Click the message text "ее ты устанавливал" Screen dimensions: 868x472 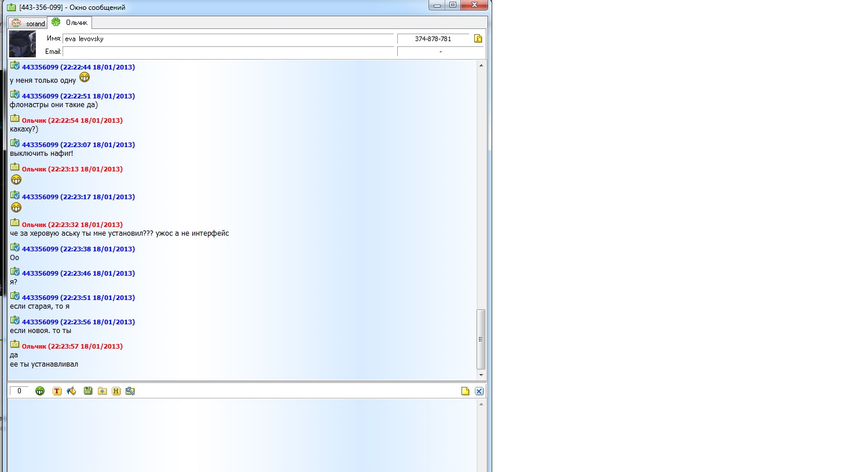[44, 364]
